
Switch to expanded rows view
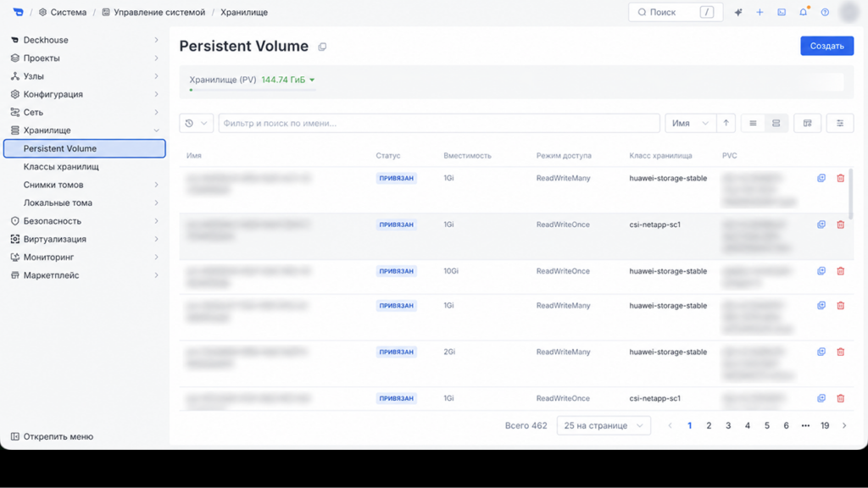tap(776, 124)
